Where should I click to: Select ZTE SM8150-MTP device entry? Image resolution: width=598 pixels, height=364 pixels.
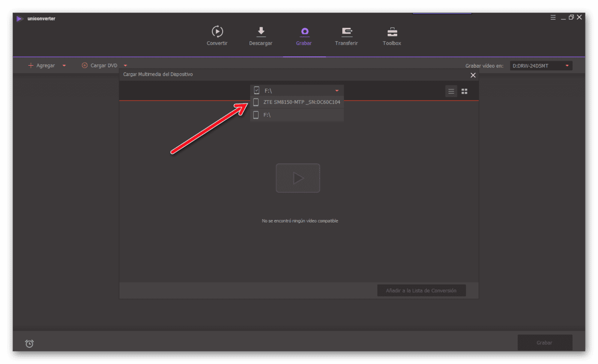coord(297,102)
